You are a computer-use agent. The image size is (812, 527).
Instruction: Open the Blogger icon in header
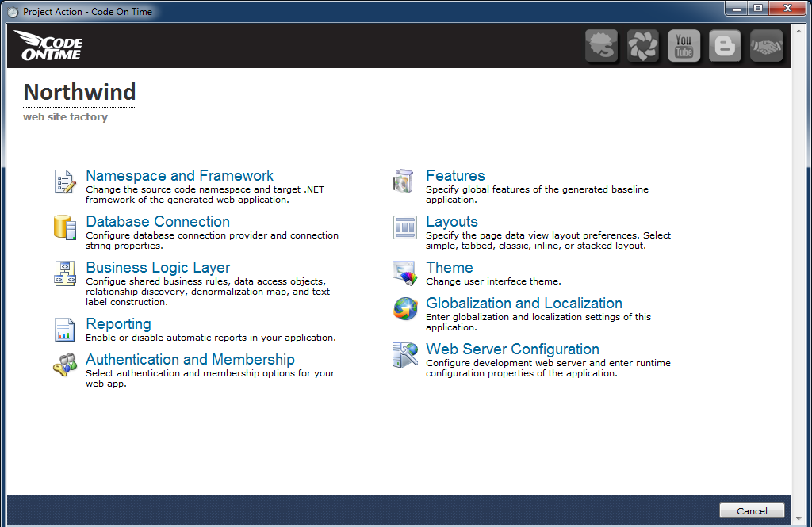pos(725,46)
